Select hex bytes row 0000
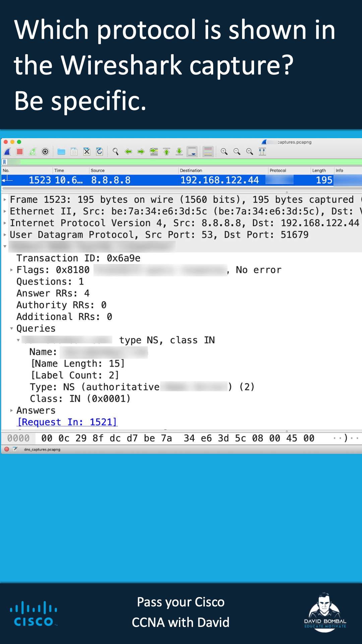This screenshot has width=362, height=644. (181, 438)
